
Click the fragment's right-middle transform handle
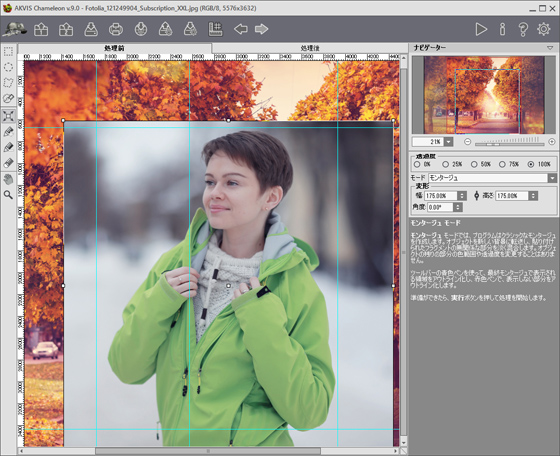394,286
